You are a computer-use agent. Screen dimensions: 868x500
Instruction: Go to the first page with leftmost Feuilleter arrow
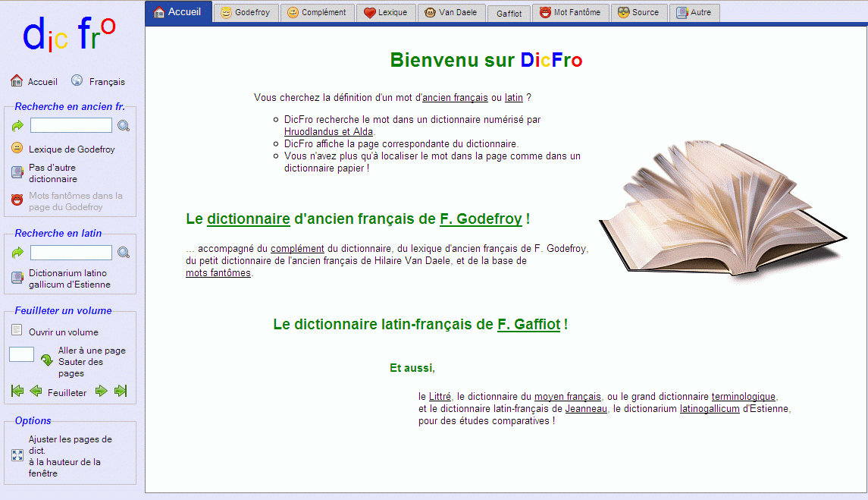pos(17,392)
